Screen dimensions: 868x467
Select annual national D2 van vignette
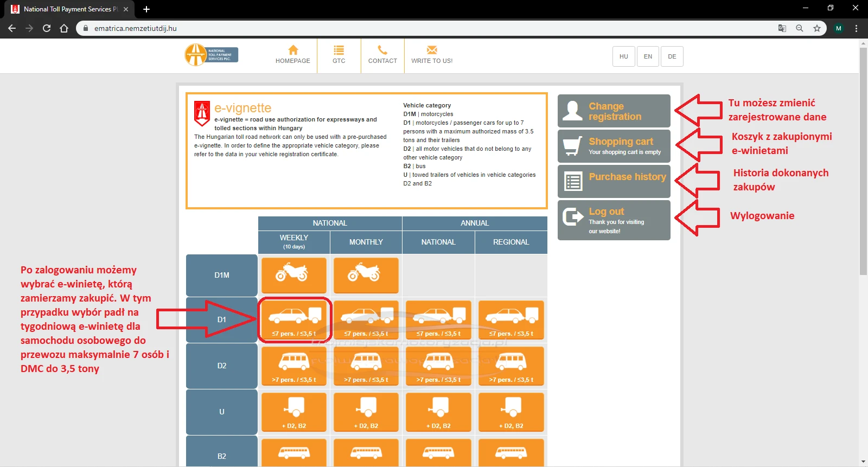[x=438, y=366]
